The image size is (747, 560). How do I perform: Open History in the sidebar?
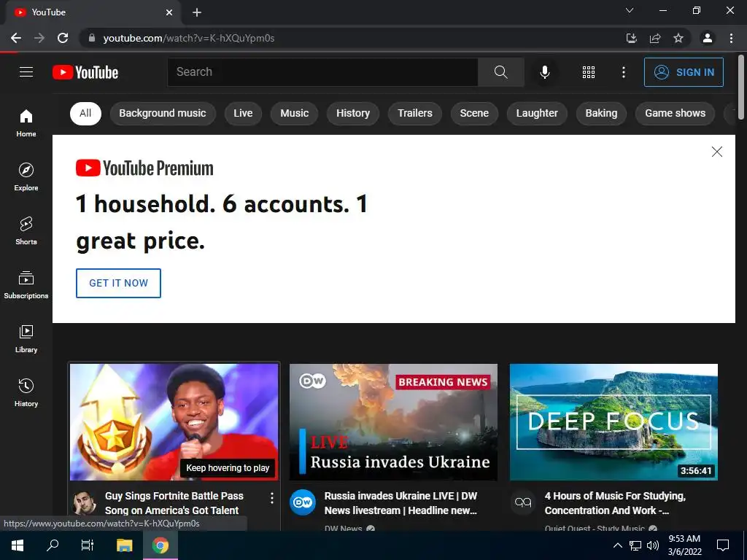tap(26, 392)
